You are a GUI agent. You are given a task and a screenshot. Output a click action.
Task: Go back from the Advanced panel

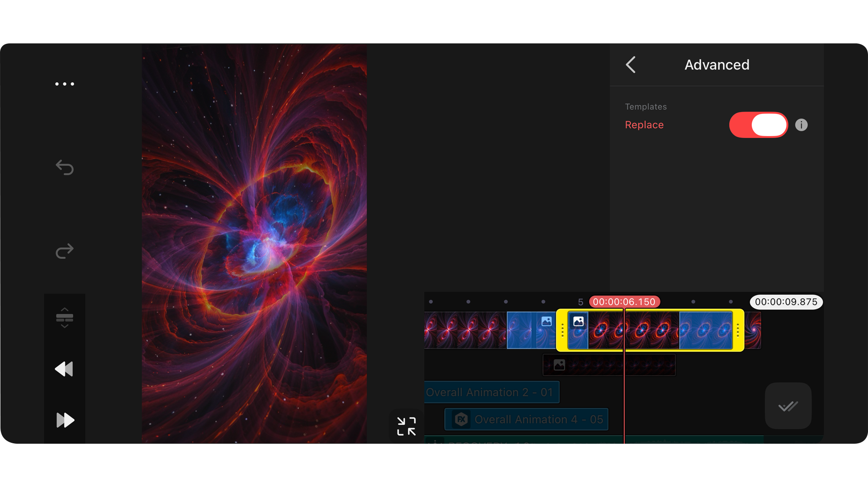(631, 65)
